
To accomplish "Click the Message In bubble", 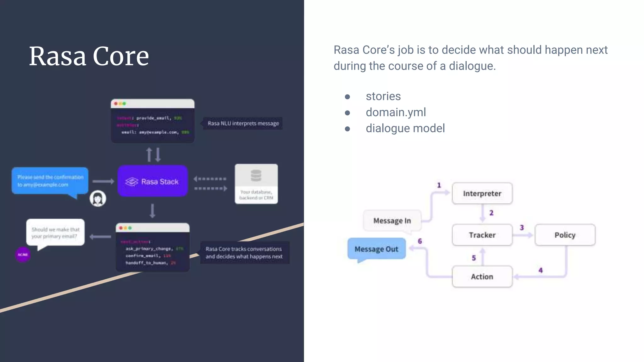I will [392, 221].
